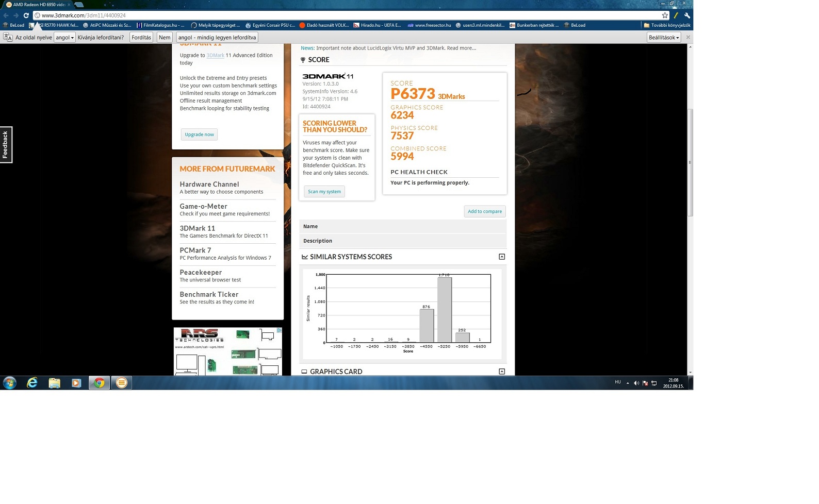Open the www.freesector.hu bookmark
Image resolution: width=819 pixels, height=504 pixels.
429,25
